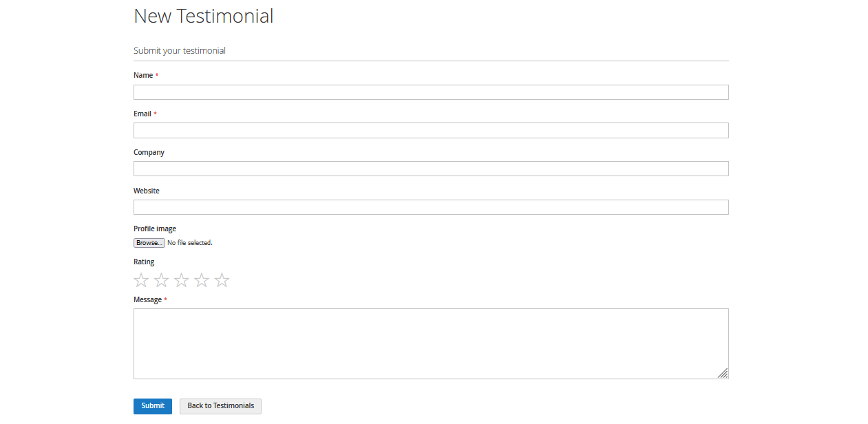
Task: Set rating to four stars
Action: tap(202, 280)
